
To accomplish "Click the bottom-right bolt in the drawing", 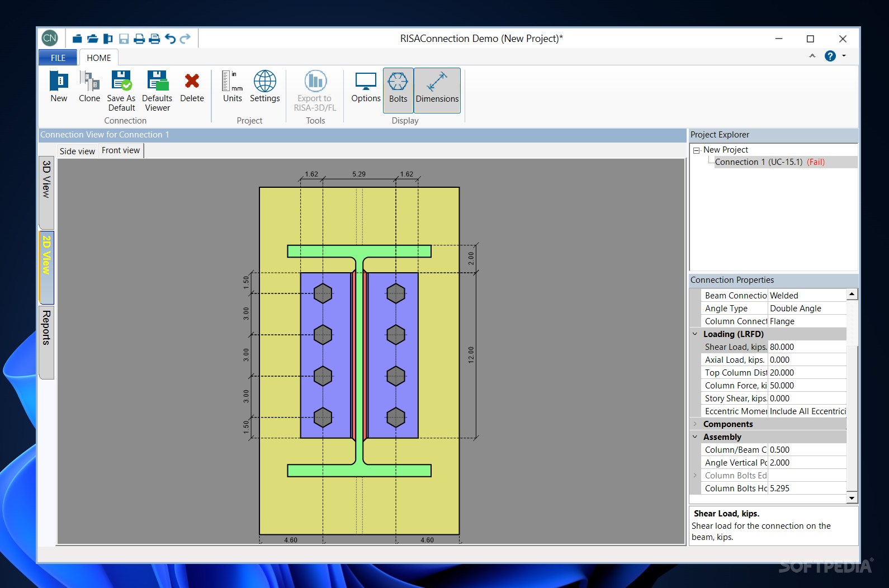I will point(396,417).
